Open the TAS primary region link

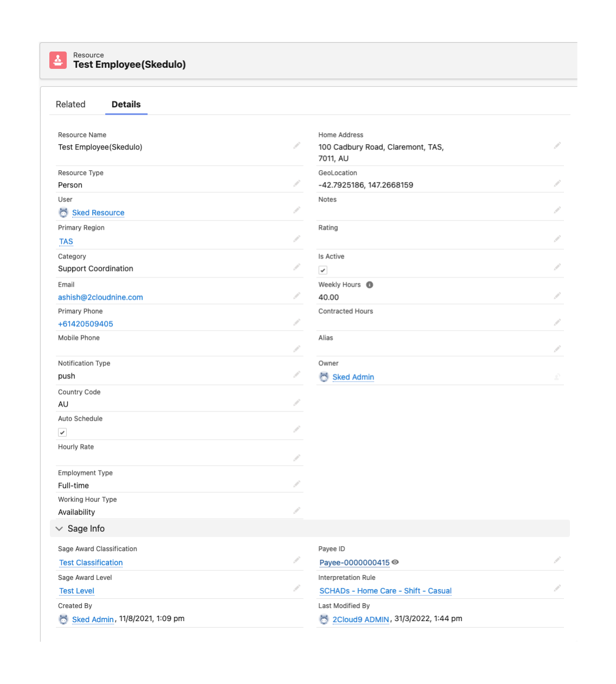66,242
